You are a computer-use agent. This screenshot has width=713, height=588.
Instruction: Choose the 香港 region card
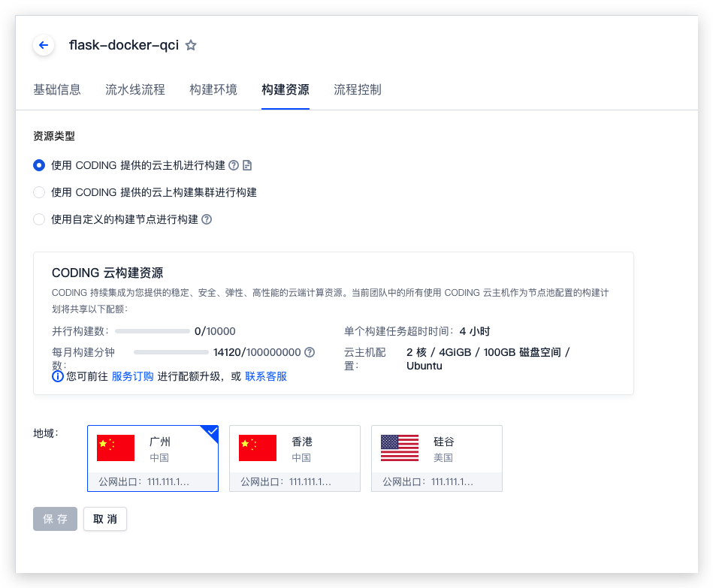coord(295,459)
